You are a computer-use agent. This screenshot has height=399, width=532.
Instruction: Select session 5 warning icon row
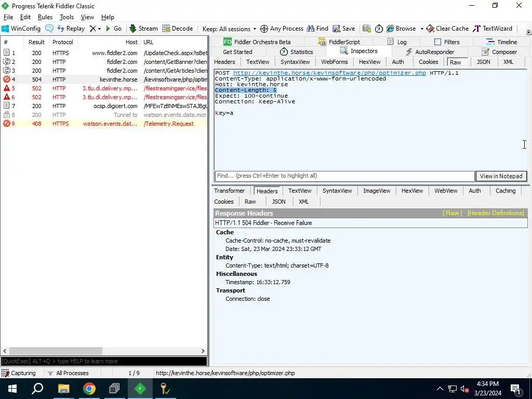[x=6, y=88]
